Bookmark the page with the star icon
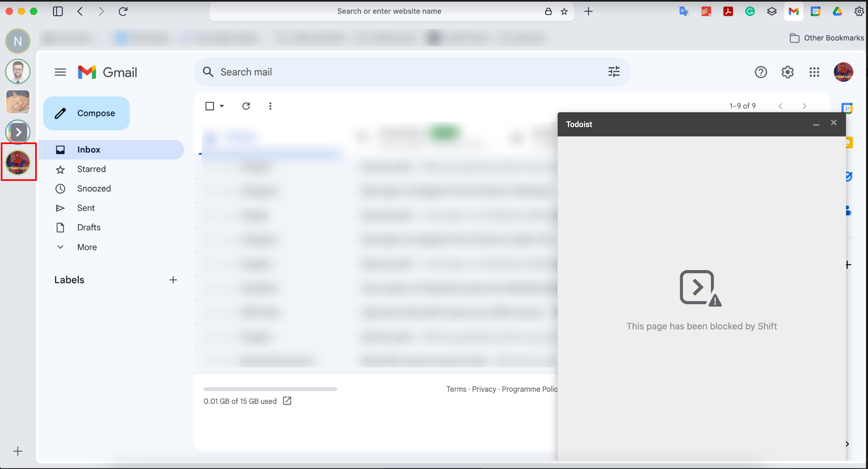Viewport: 868px width, 469px height. coord(564,12)
